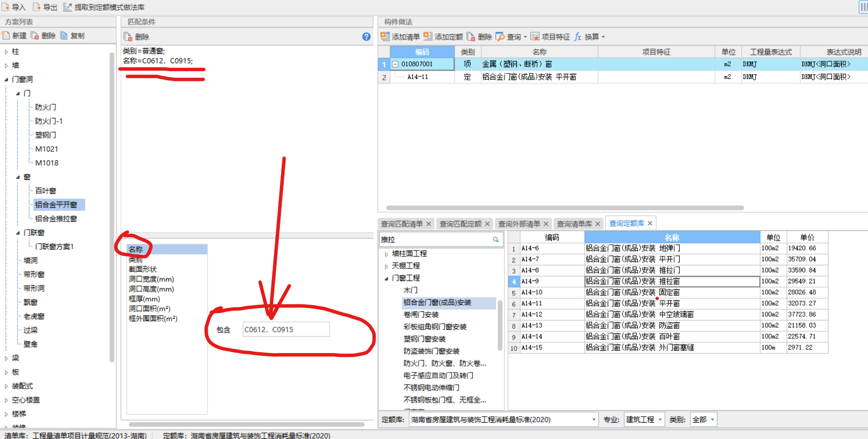
Task: Collapse the 窗 tree node
Action: pyautogui.click(x=18, y=177)
